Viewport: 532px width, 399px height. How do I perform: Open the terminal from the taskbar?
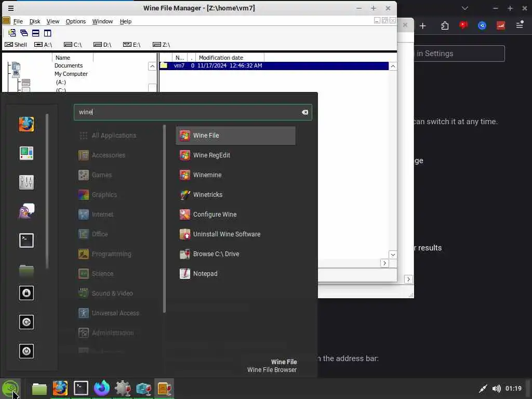(81, 389)
